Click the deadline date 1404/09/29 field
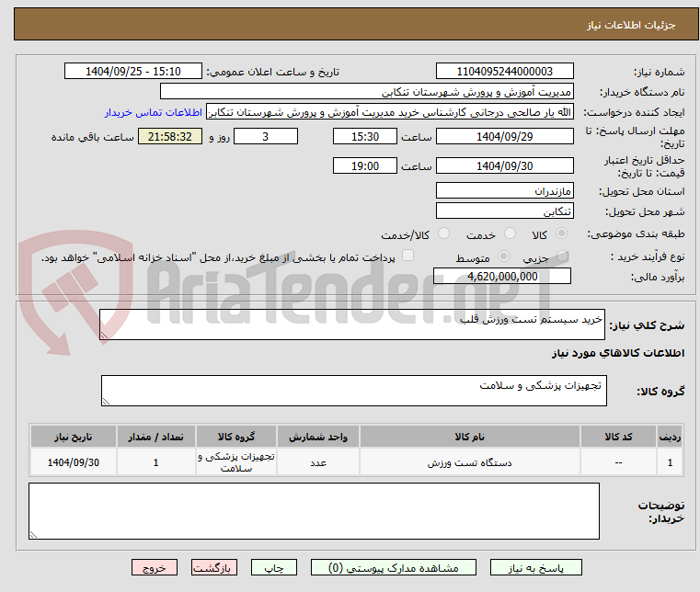 [504, 137]
